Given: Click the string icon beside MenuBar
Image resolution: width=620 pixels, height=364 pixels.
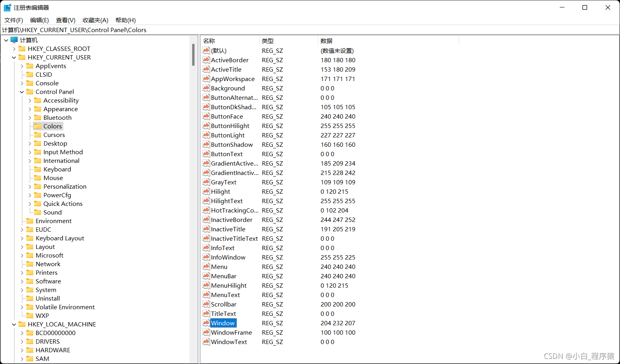Looking at the screenshot, I should coord(206,276).
